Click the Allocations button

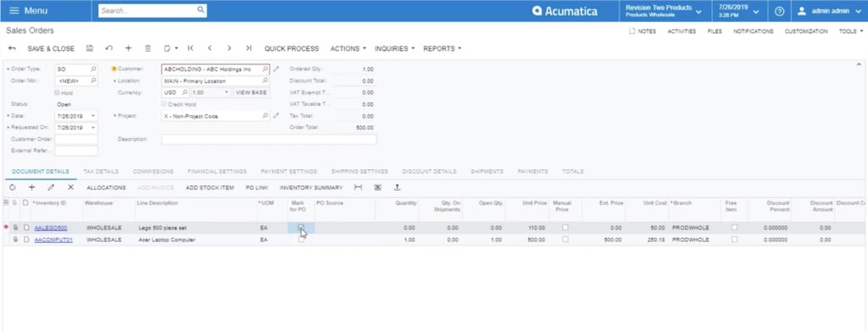pyautogui.click(x=106, y=188)
